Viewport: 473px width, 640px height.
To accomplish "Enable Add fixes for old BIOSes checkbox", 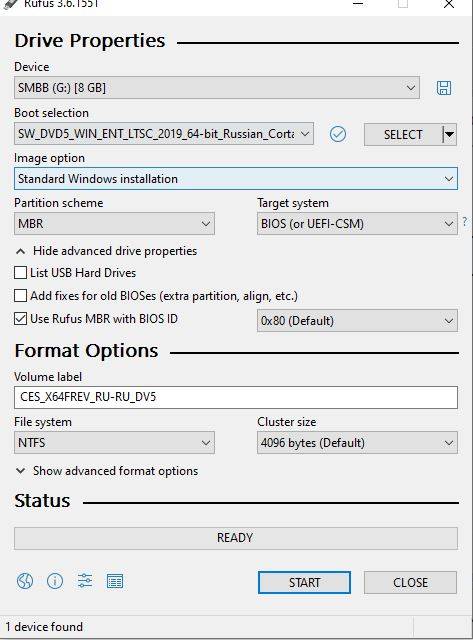I will click(20, 295).
